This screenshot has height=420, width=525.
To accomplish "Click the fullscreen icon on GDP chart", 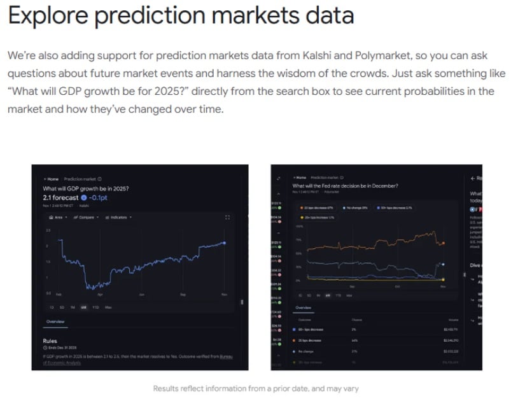I will click(227, 217).
